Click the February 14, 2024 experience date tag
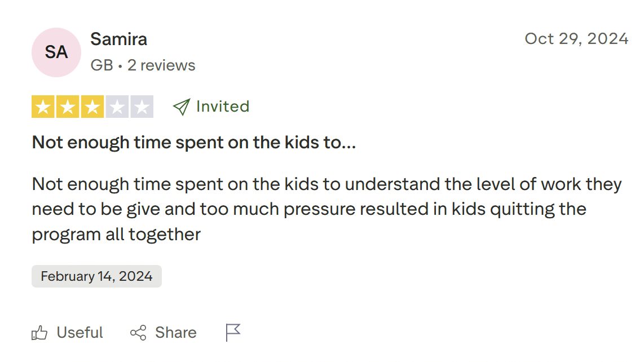This screenshot has width=644, height=362. pyautogui.click(x=96, y=276)
